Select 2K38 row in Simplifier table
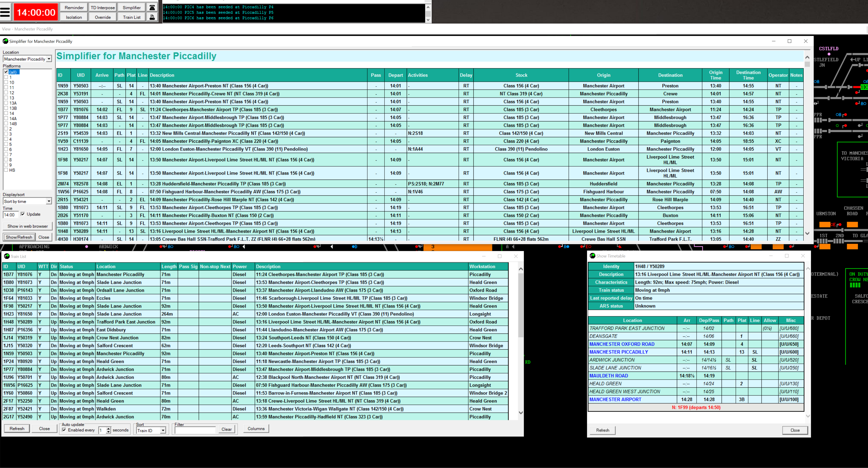Viewport: 868px width, 468px height. click(430, 94)
